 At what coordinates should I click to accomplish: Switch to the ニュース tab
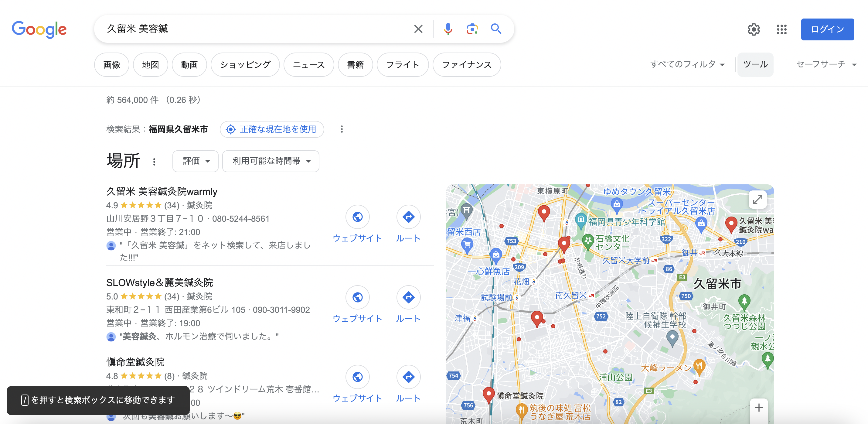(x=308, y=65)
